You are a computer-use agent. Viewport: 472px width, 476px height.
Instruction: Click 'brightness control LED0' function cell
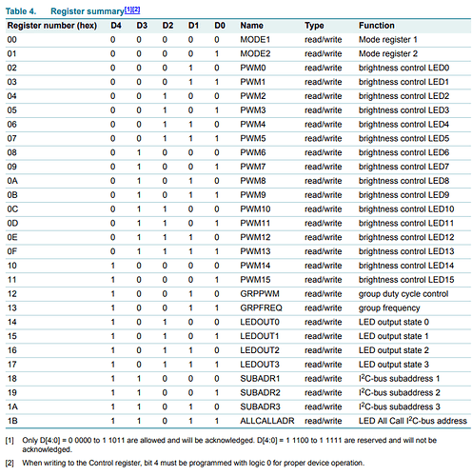(x=403, y=68)
